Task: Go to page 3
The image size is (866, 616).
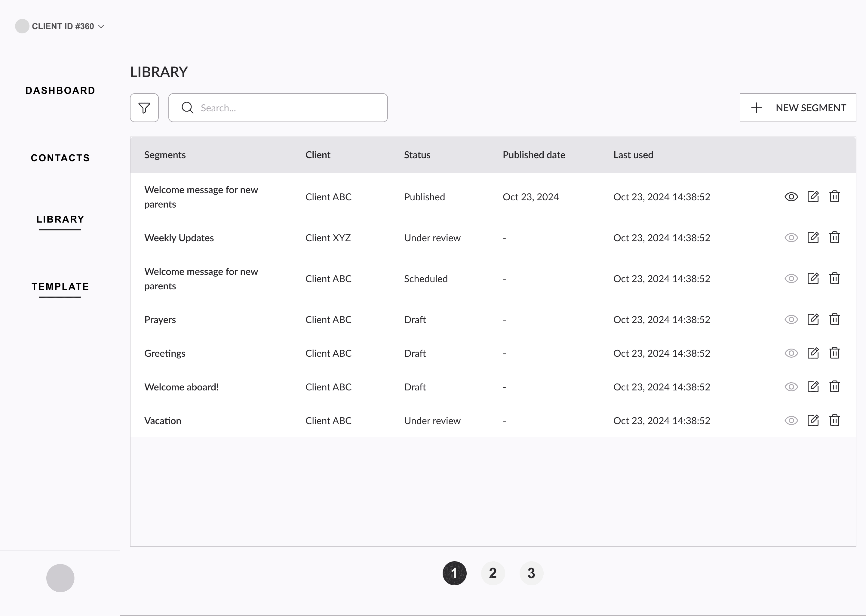Action: click(531, 573)
